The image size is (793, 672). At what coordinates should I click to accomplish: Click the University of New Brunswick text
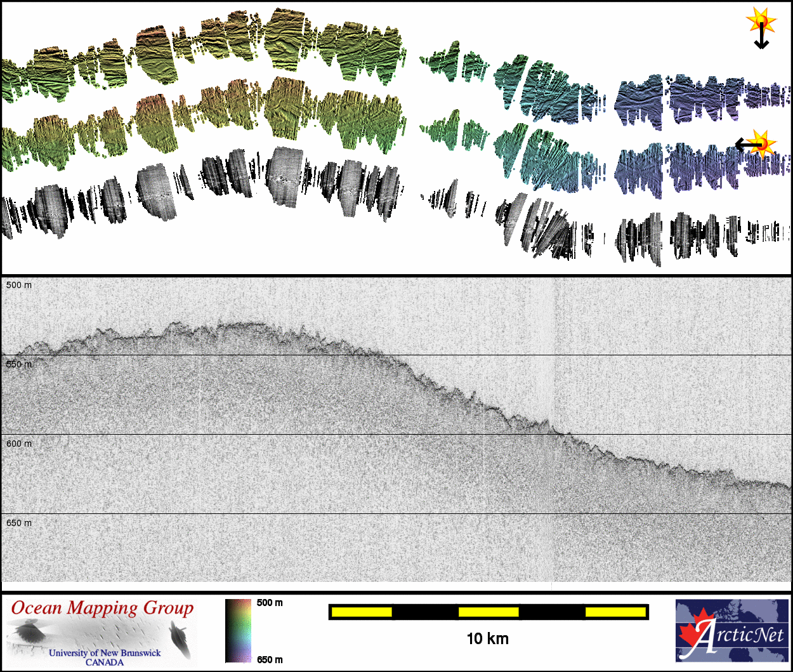point(105,652)
